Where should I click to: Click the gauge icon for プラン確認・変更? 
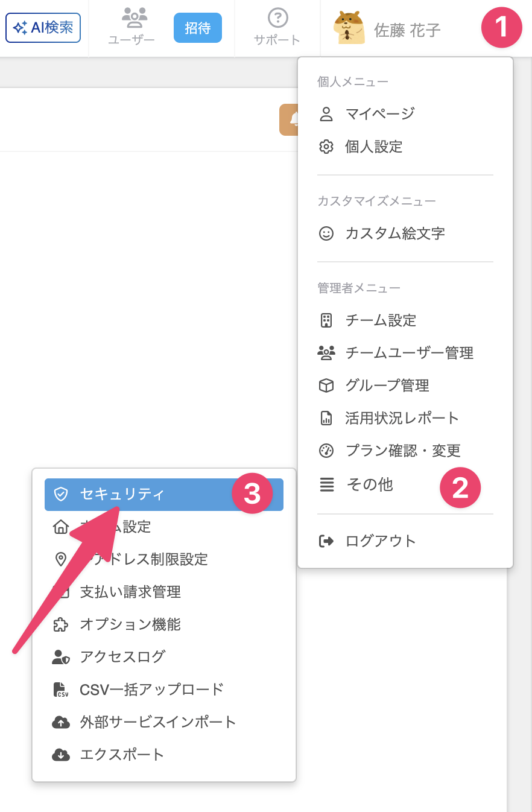[x=326, y=451]
